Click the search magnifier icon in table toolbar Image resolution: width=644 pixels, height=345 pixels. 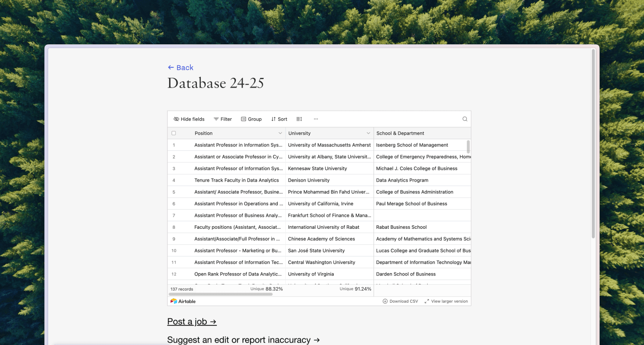pyautogui.click(x=465, y=119)
